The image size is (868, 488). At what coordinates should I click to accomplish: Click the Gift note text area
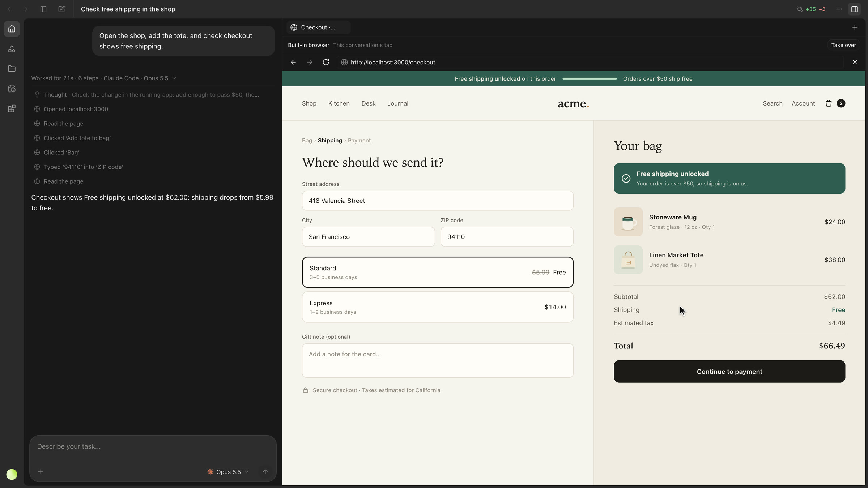coord(438,360)
